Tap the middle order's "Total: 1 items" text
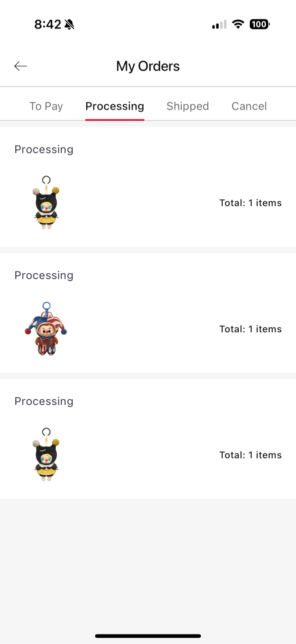The image size is (296, 644). 250,329
